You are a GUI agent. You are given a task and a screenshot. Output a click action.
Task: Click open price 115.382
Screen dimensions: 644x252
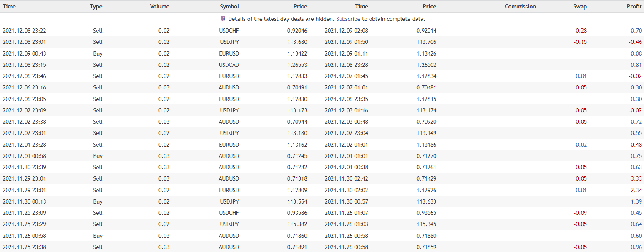pyautogui.click(x=297, y=224)
